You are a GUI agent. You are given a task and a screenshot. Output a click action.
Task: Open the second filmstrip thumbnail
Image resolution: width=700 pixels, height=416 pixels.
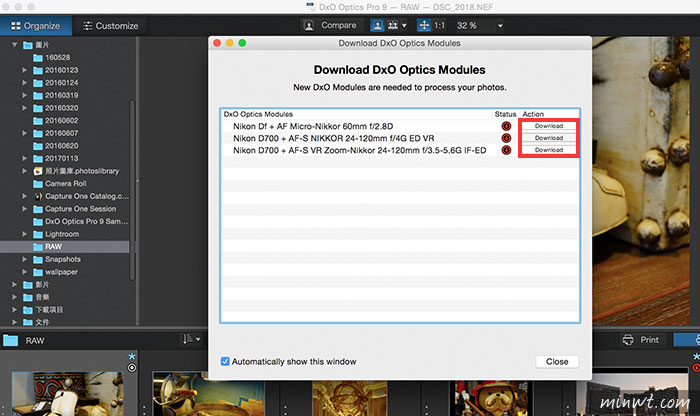coord(208,394)
